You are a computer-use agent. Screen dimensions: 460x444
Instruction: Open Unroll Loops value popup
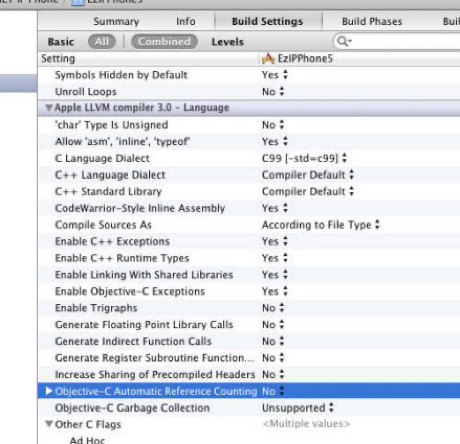(273, 92)
